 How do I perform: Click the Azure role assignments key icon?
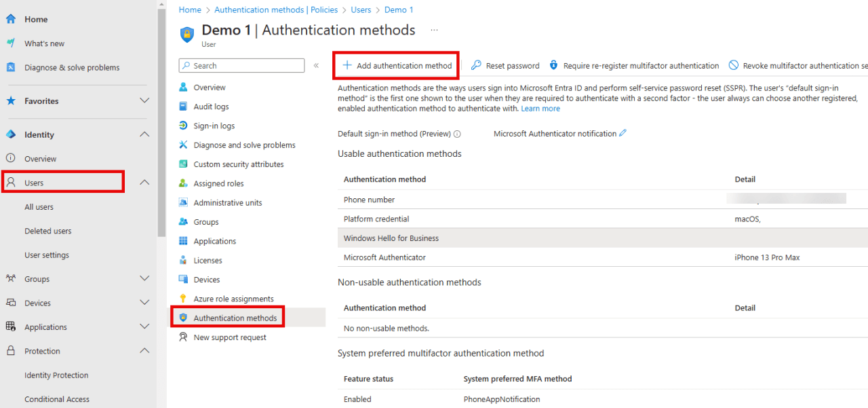(182, 299)
